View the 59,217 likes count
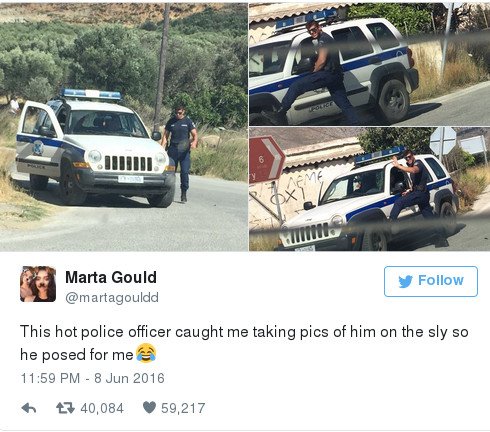Viewport: 490px width, 432px height. pos(183,408)
